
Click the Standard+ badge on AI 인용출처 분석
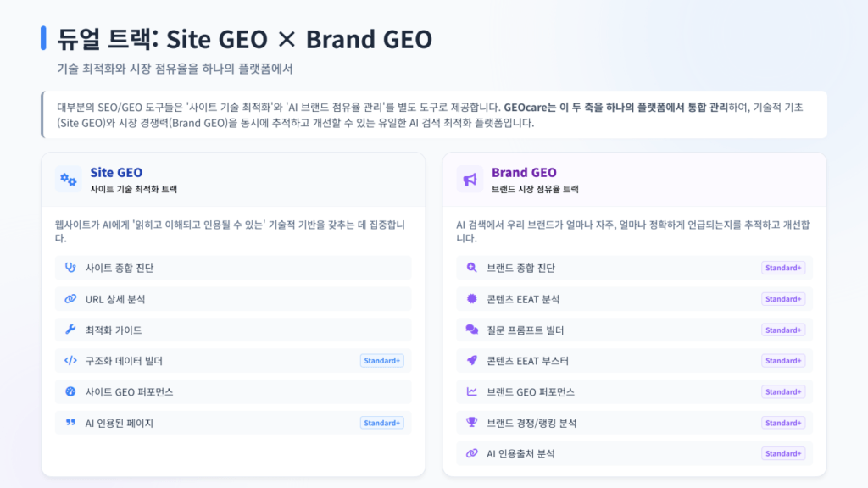click(x=782, y=453)
